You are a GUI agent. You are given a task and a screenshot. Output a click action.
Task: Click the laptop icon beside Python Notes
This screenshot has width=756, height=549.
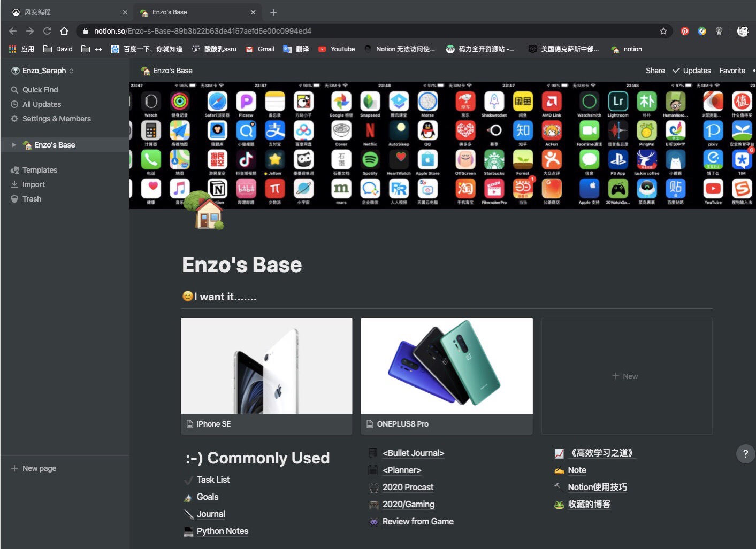pos(188,531)
